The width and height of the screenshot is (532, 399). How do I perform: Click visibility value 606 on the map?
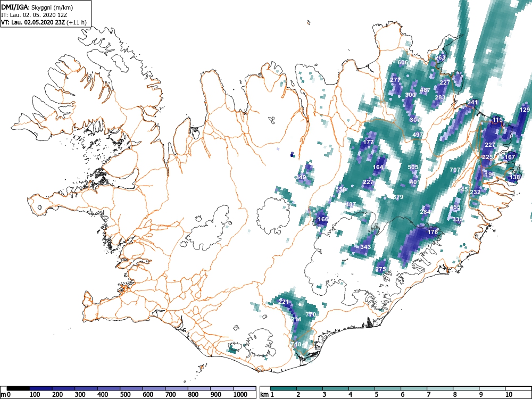(403, 62)
